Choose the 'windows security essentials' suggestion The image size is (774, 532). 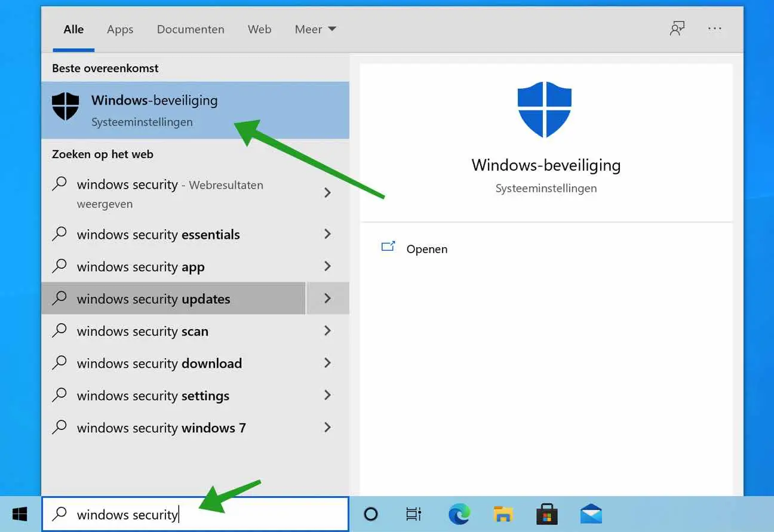pos(173,234)
